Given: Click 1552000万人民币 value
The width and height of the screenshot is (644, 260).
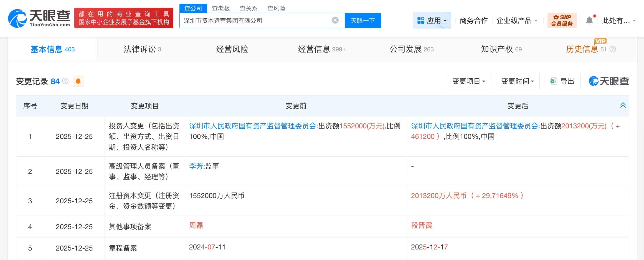Looking at the screenshot, I should 217,196.
